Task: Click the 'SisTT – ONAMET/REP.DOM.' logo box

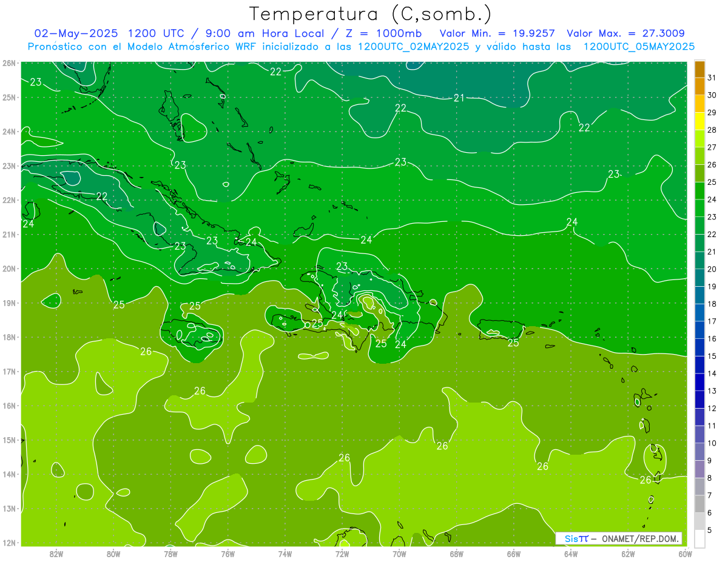Action: point(619,538)
